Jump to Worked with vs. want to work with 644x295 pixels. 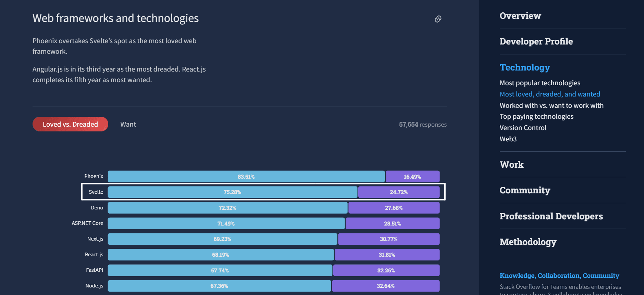click(552, 105)
